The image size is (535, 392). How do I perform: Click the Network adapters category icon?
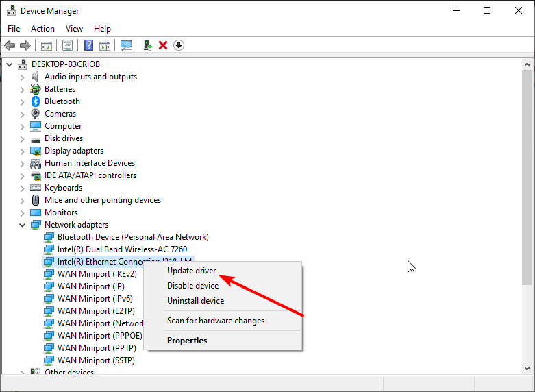tap(36, 225)
